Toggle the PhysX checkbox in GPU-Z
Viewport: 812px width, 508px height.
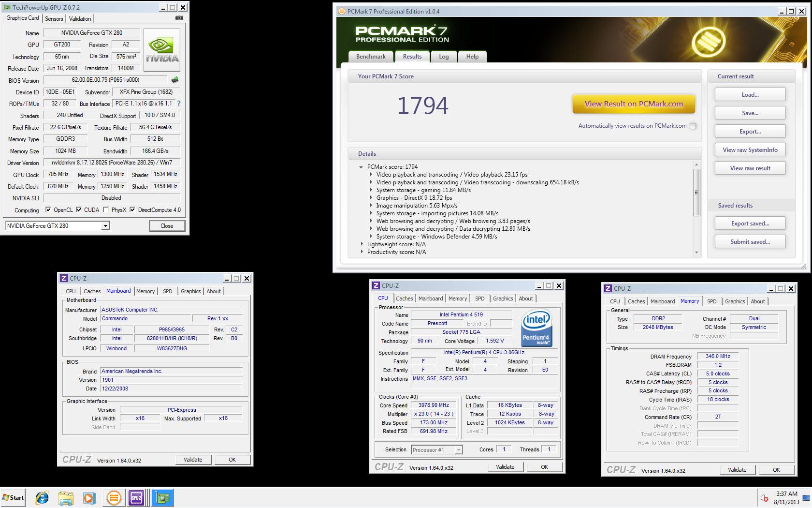pos(106,210)
